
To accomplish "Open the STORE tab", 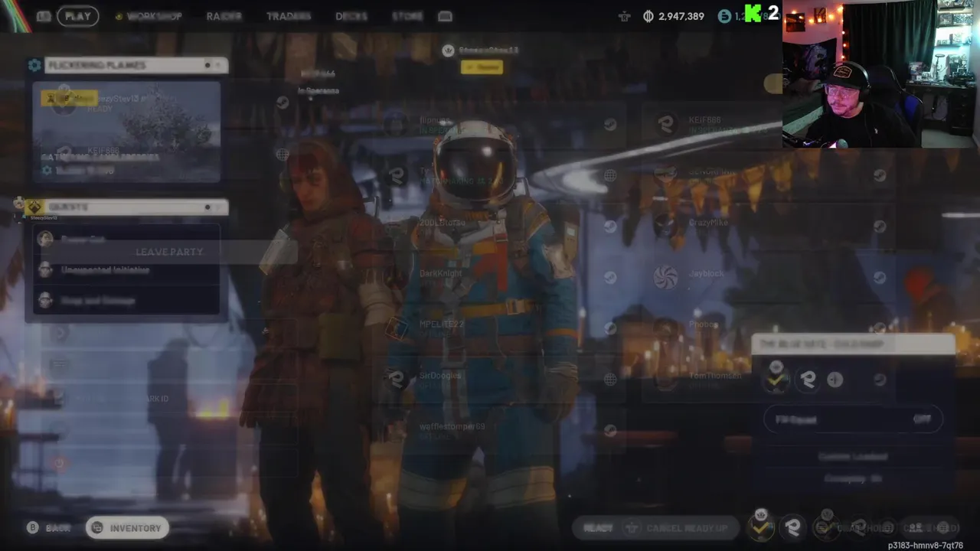I will pyautogui.click(x=407, y=16).
